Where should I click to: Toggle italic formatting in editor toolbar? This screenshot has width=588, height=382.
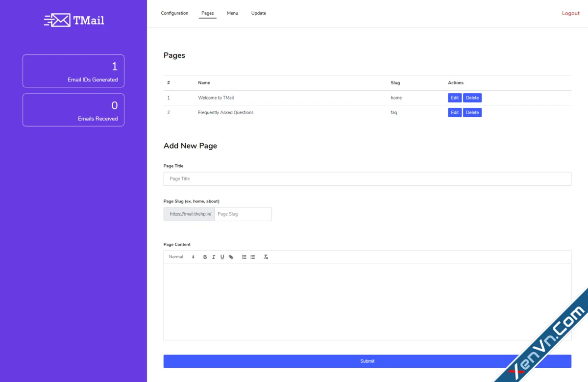pos(214,257)
